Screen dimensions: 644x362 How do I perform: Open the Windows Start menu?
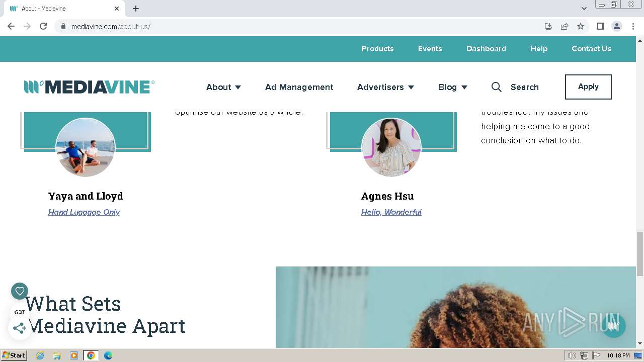tap(14, 355)
